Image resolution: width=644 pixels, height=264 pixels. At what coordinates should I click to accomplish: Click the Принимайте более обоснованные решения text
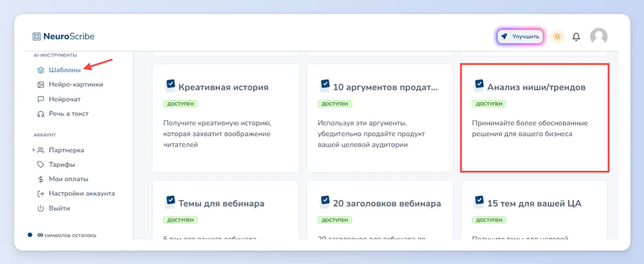[530, 129]
